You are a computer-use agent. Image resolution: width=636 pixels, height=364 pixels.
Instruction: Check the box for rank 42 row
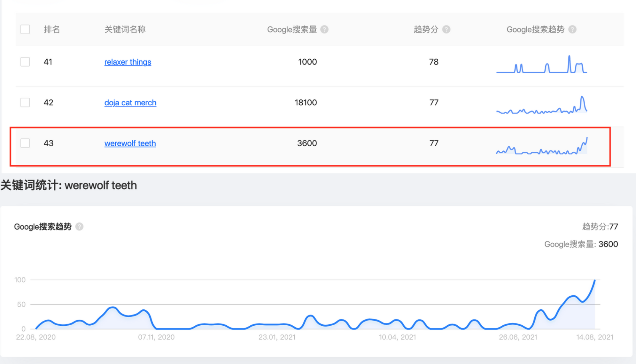(x=25, y=102)
